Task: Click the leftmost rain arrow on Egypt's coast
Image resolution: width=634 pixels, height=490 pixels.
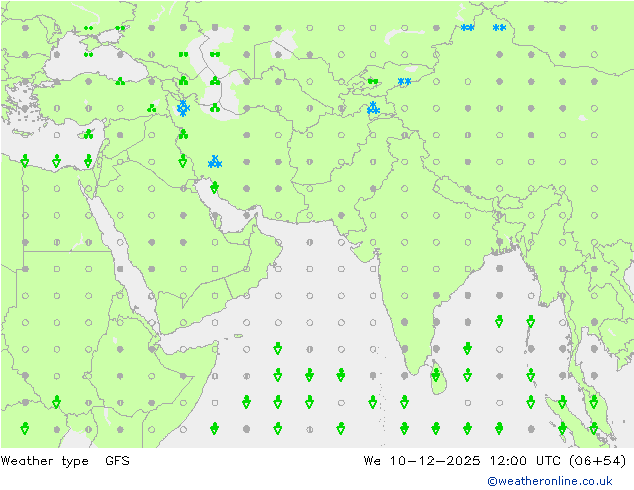Action: (x=25, y=160)
